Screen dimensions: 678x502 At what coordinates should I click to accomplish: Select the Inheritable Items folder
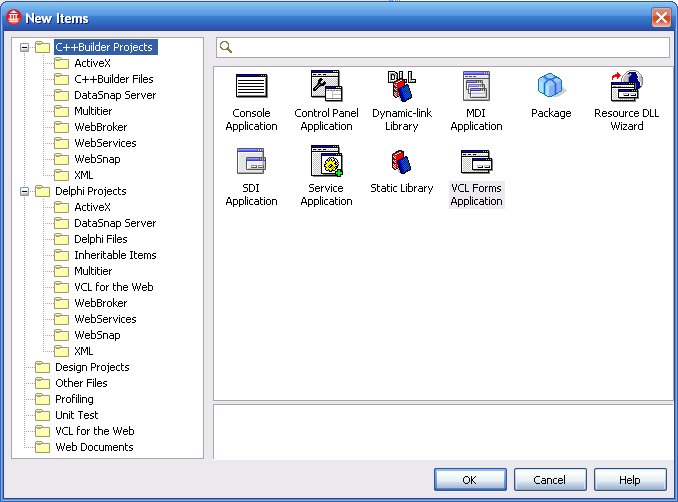pos(115,255)
